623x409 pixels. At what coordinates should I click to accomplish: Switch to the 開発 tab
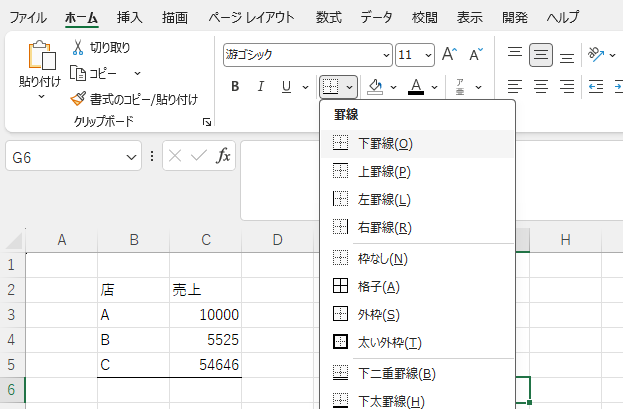click(515, 17)
